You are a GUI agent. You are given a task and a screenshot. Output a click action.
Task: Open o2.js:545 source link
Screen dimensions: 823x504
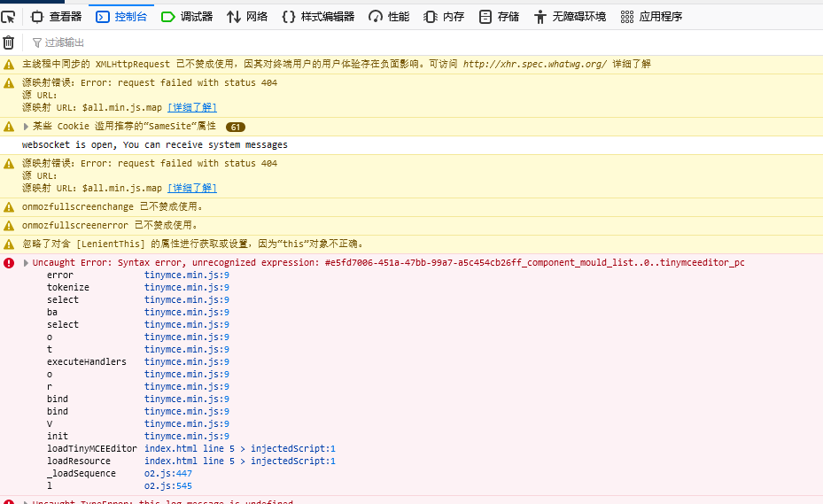168,486
